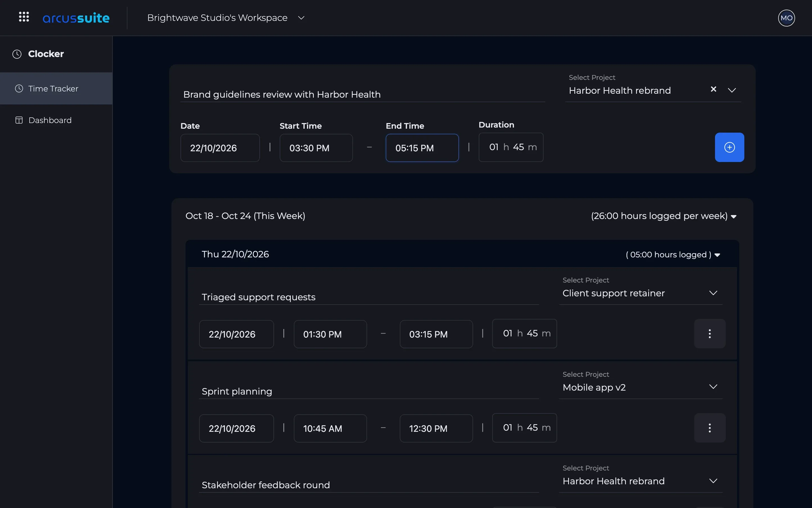Click duration of Triaged support requests entry
The width and height of the screenshot is (812, 508).
click(524, 333)
